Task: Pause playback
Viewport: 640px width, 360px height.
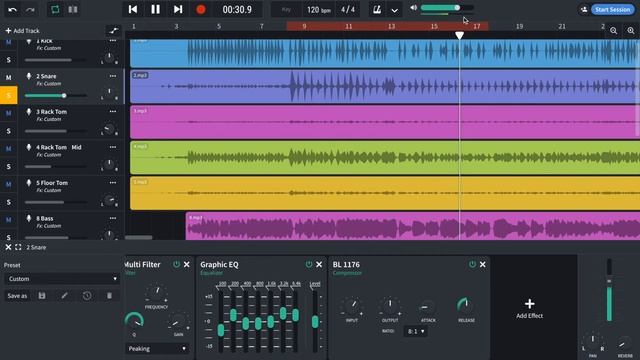Action: coord(156,9)
